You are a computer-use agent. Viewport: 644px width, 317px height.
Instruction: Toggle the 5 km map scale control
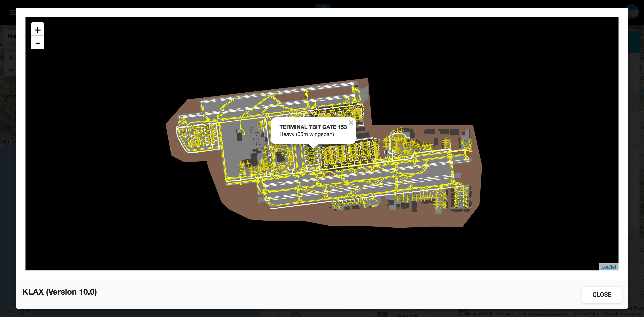point(542,313)
